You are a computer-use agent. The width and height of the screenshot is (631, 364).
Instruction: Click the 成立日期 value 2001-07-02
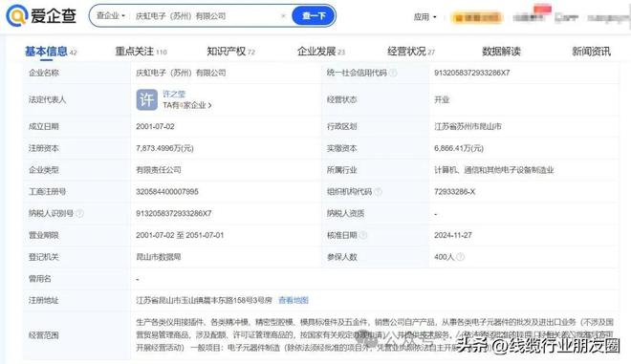click(155, 127)
